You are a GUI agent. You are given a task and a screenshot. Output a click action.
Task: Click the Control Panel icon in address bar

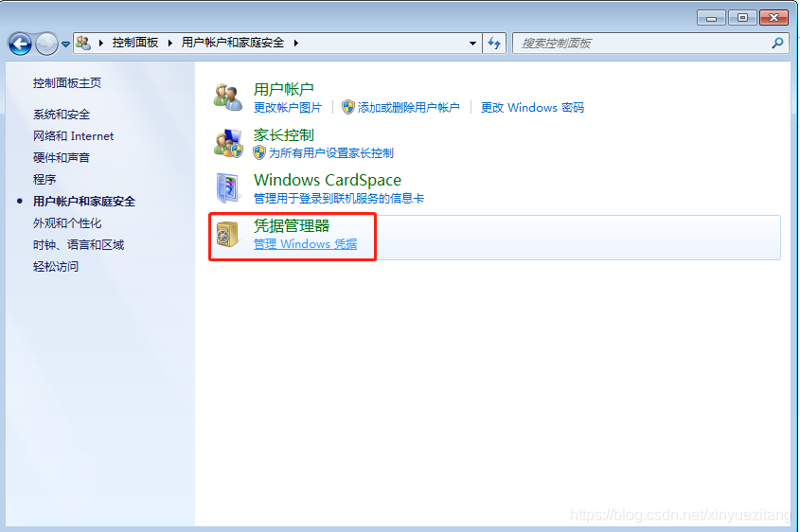tap(83, 43)
